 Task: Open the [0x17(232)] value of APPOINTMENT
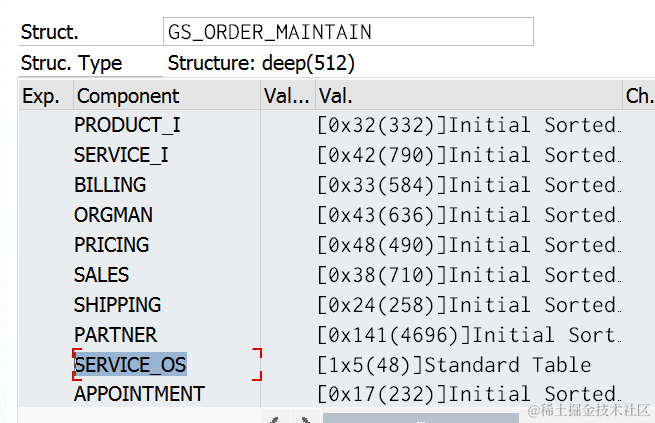(x=469, y=394)
